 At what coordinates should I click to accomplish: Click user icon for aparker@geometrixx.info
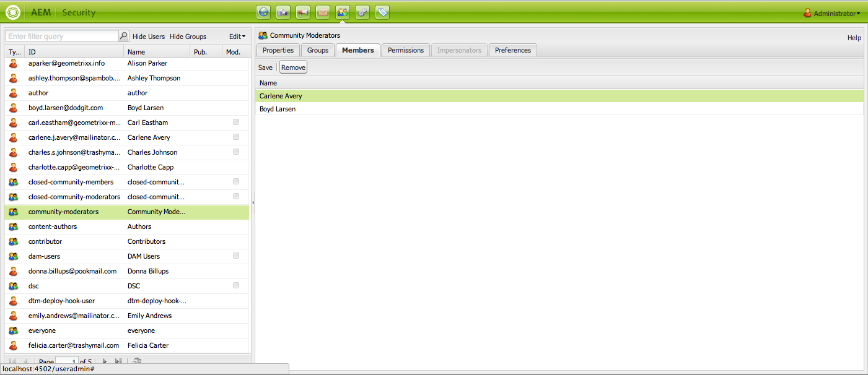[x=13, y=63]
